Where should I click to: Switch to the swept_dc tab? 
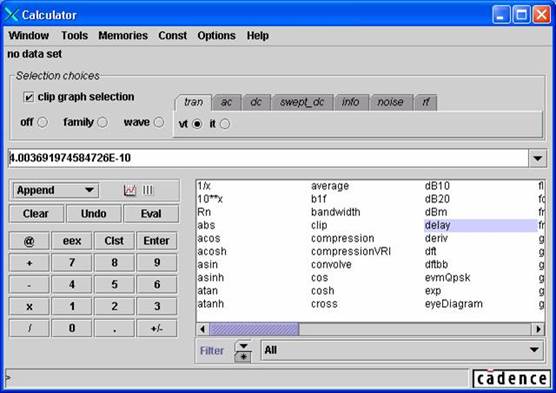(302, 103)
